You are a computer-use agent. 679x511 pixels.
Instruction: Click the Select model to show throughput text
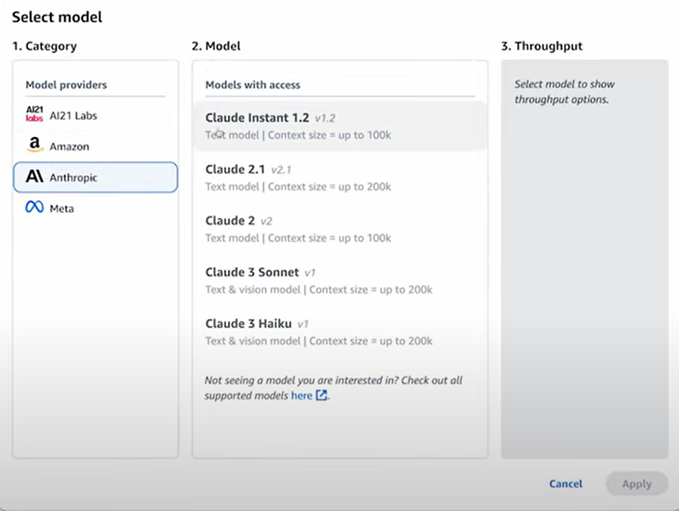tap(565, 92)
